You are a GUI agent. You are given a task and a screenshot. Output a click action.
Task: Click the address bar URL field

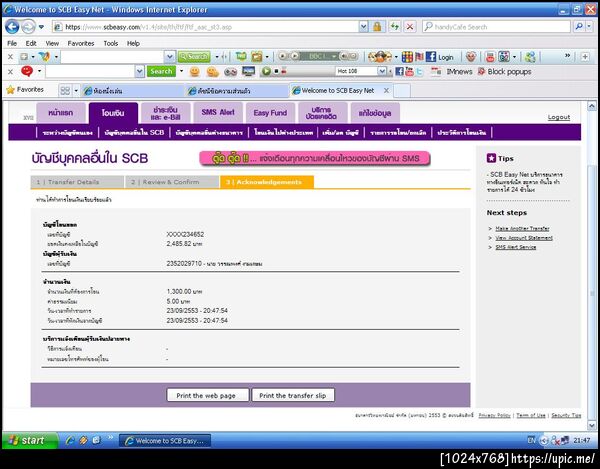click(207, 27)
